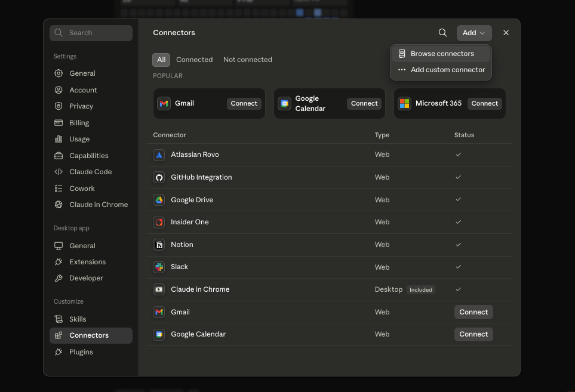
Task: Click the search magnifier icon beside Add
Action: tap(442, 33)
